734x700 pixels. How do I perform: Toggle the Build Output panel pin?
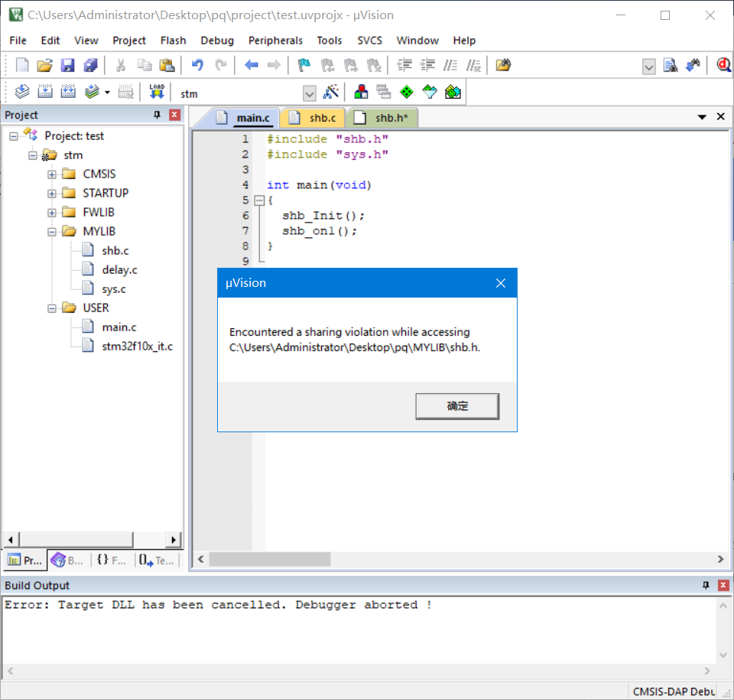pyautogui.click(x=706, y=585)
